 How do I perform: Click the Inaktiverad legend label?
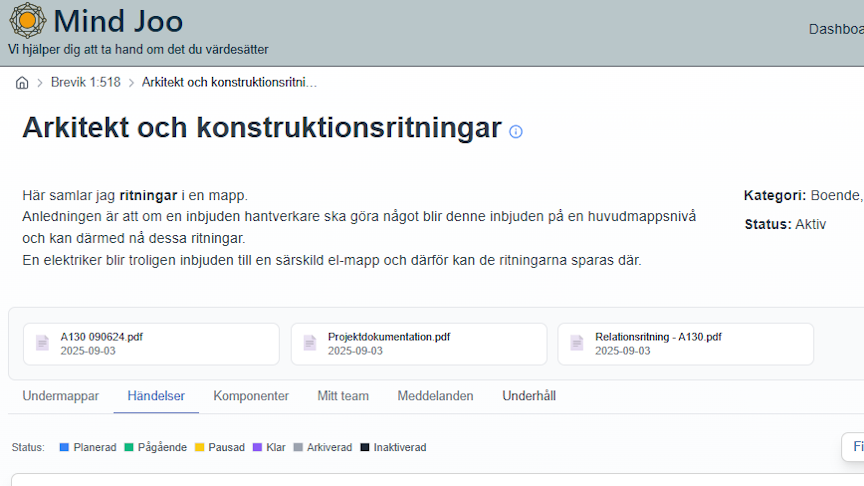point(400,447)
